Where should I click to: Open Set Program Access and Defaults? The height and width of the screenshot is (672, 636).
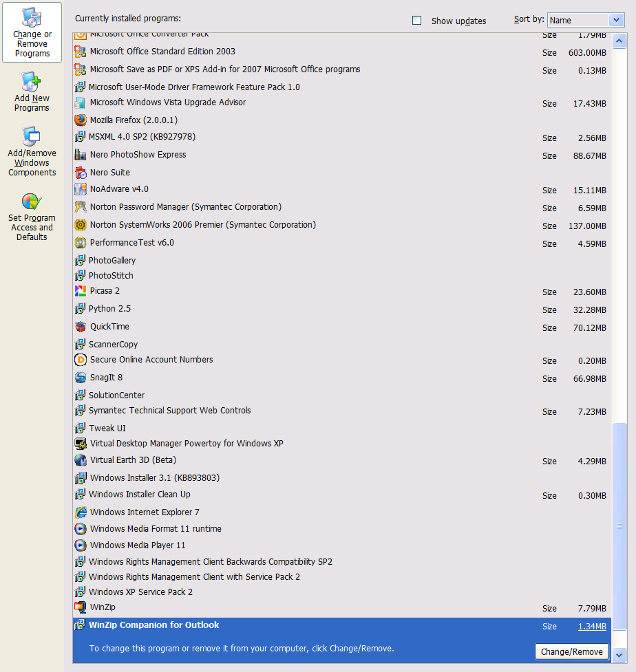coord(32,217)
